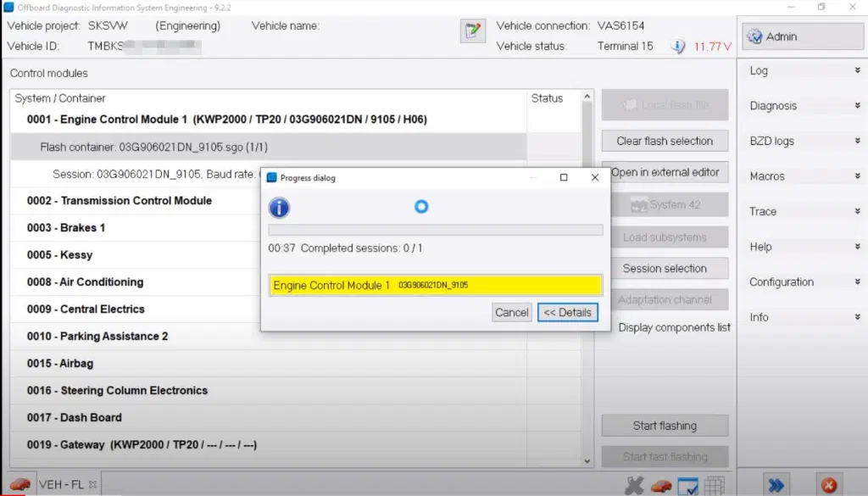Cancel the flashing progress dialog

click(511, 312)
